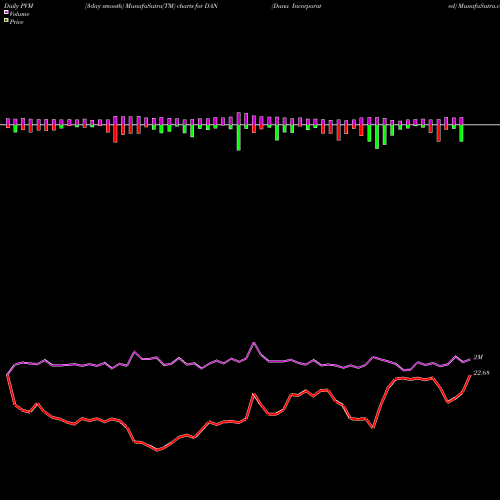Select the 'Volume' legend label
Viewport: 500px width, 500px height.
[19, 14]
